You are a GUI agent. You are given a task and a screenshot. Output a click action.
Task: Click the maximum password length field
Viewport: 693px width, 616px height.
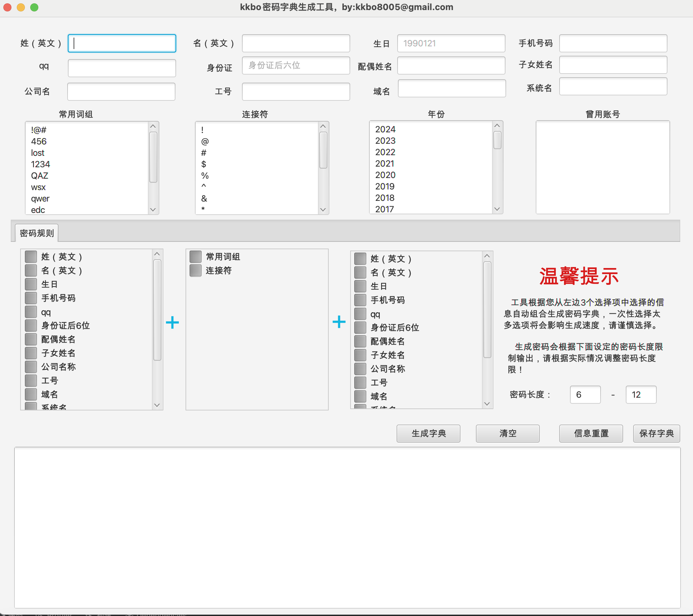[641, 394]
